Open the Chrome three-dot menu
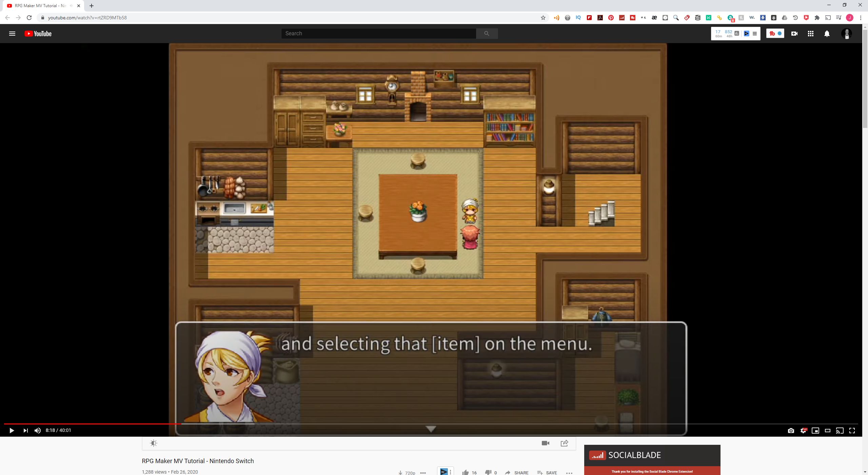The image size is (868, 475). pyautogui.click(x=861, y=18)
